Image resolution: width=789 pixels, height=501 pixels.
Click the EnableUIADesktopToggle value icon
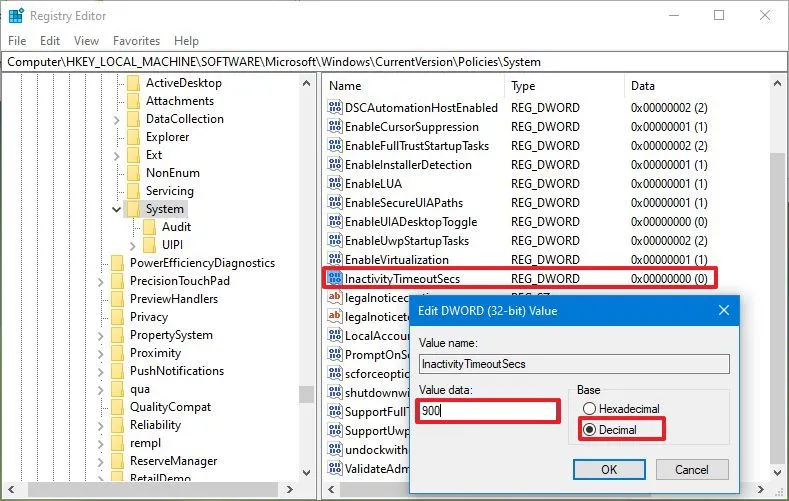335,221
